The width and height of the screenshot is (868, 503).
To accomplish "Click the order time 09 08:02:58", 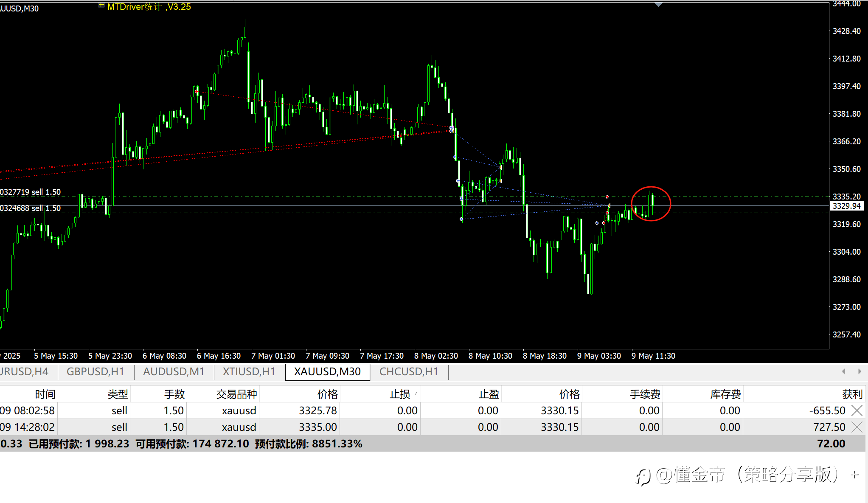I will coord(28,410).
